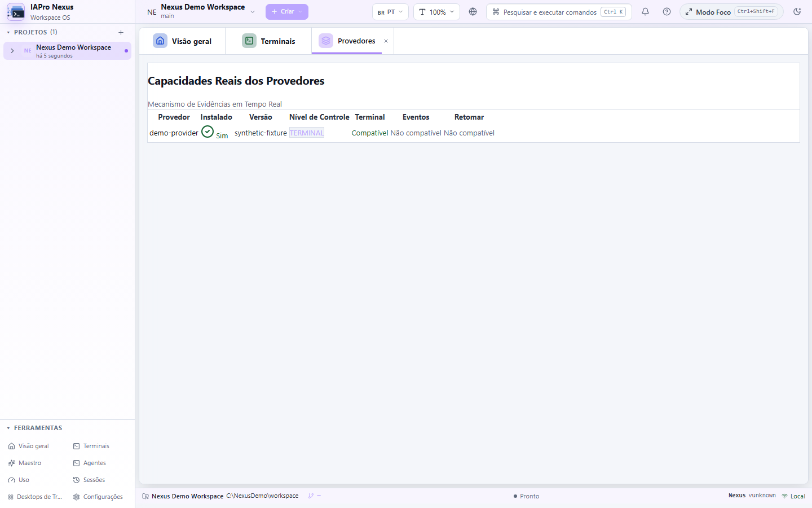The height and width of the screenshot is (508, 812).
Task: Click the demo-provider cell
Action: click(174, 133)
